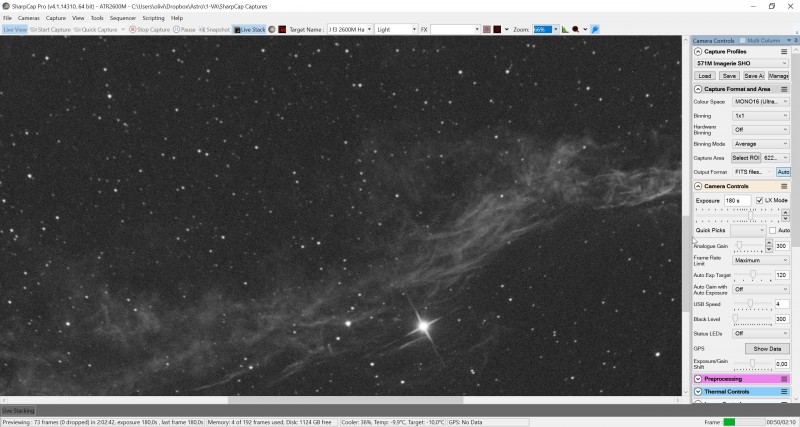Open the Thermal Controls section hamburger menu
Viewport: 800px width, 427px height.
coord(784,392)
